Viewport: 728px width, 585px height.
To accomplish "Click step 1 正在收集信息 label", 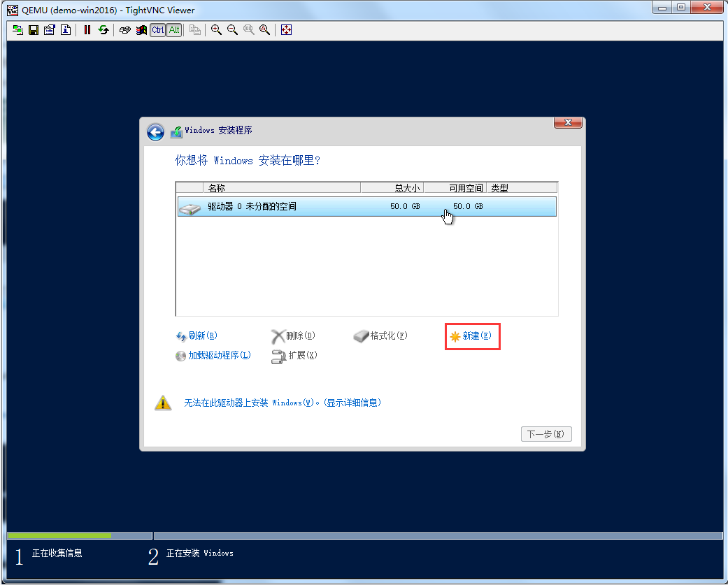I will point(57,553).
